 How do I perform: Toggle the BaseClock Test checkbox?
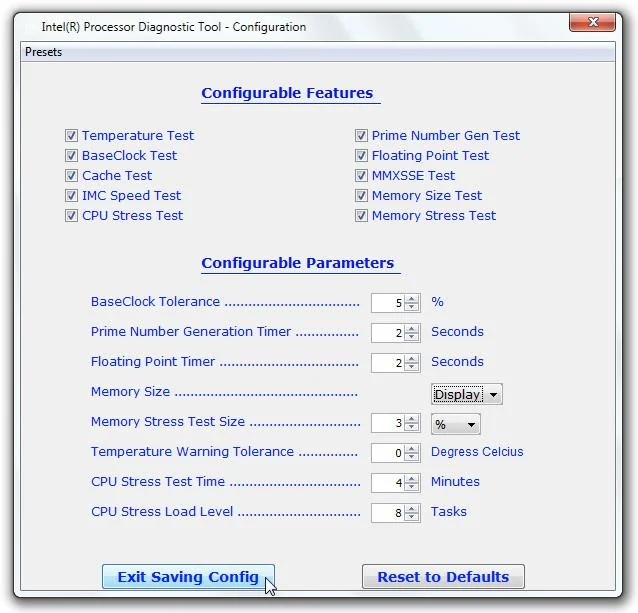click(x=71, y=155)
